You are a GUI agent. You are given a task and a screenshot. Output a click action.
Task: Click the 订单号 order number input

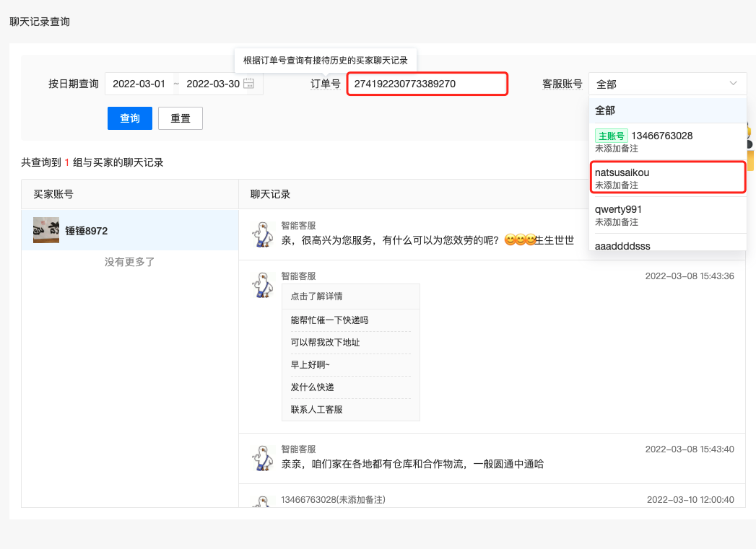tap(427, 84)
